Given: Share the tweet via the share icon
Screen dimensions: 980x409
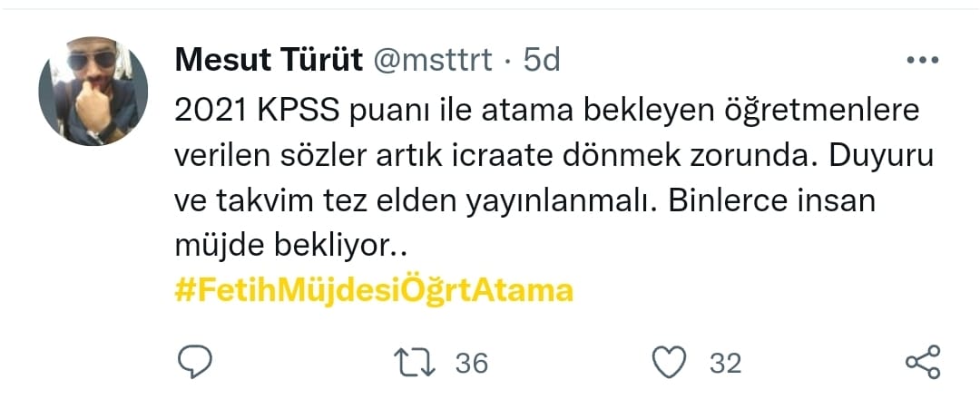Looking at the screenshot, I should click(923, 364).
